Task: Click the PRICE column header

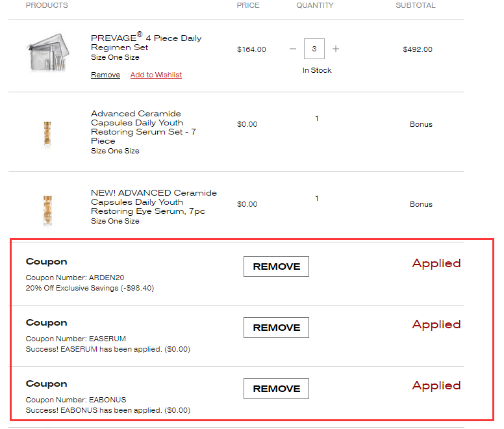Action: pos(248,5)
